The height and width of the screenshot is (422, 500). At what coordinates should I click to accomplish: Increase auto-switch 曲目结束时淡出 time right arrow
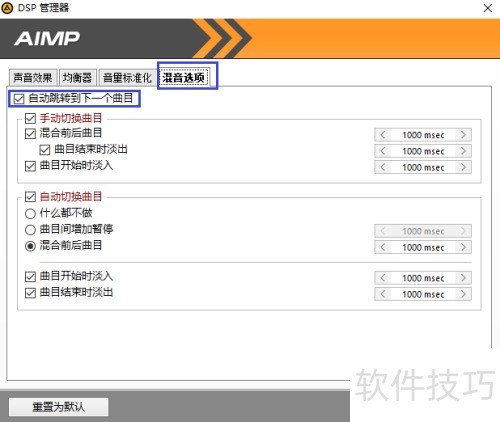(x=463, y=294)
